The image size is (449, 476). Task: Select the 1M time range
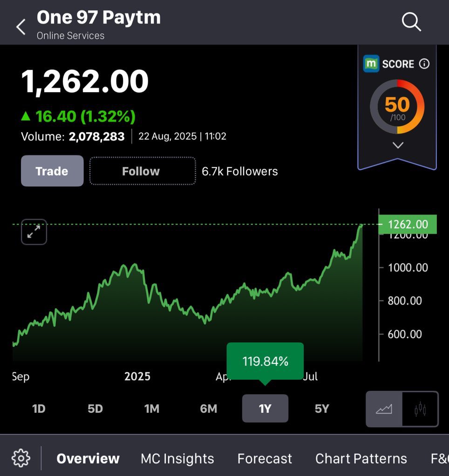[x=151, y=409]
